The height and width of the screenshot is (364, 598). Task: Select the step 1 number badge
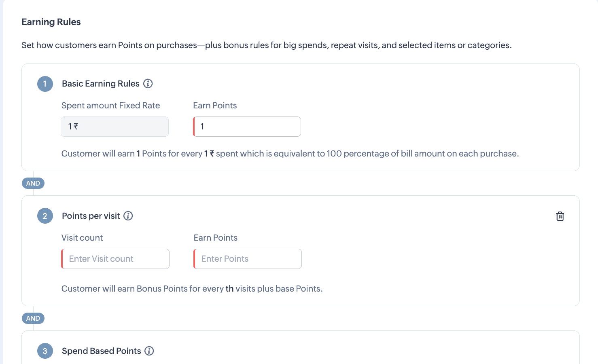pyautogui.click(x=45, y=84)
